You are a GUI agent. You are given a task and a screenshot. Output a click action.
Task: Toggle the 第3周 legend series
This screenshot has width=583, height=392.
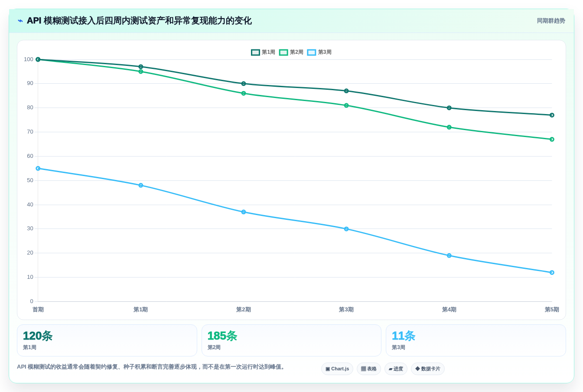[319, 52]
